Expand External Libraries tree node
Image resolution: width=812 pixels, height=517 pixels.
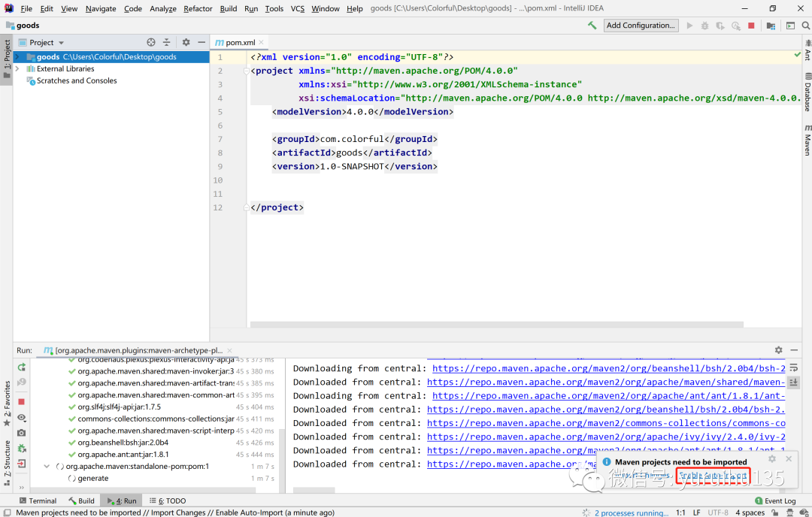[x=17, y=69]
